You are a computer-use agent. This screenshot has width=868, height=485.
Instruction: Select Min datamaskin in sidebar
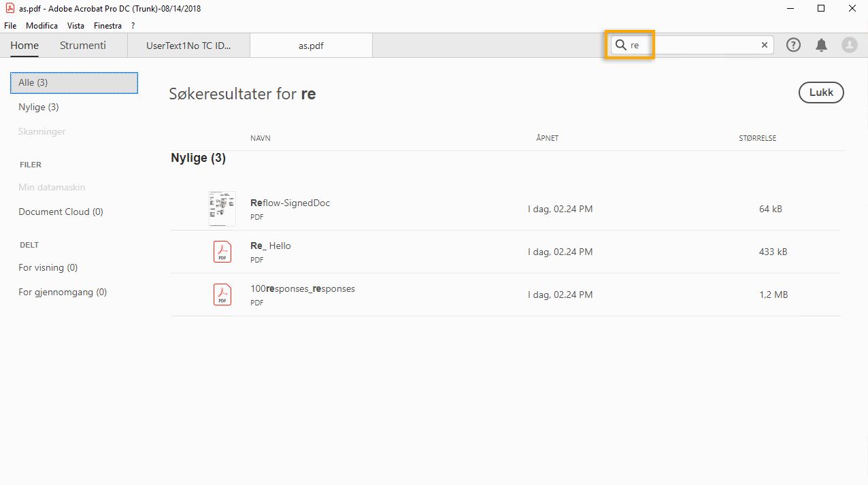click(52, 187)
